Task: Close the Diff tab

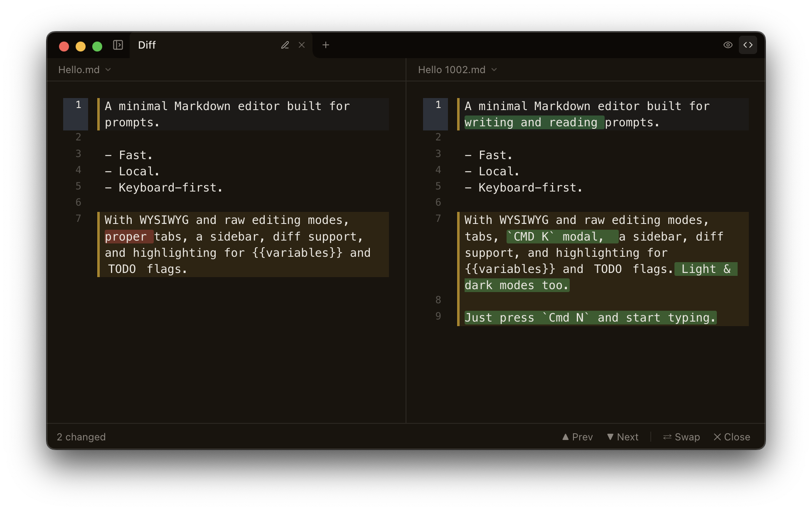Action: [302, 45]
